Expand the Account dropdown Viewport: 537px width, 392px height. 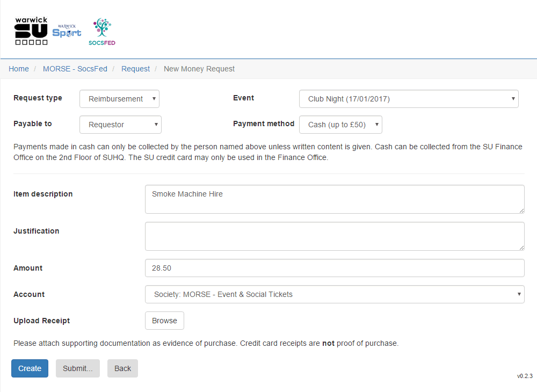(x=335, y=294)
